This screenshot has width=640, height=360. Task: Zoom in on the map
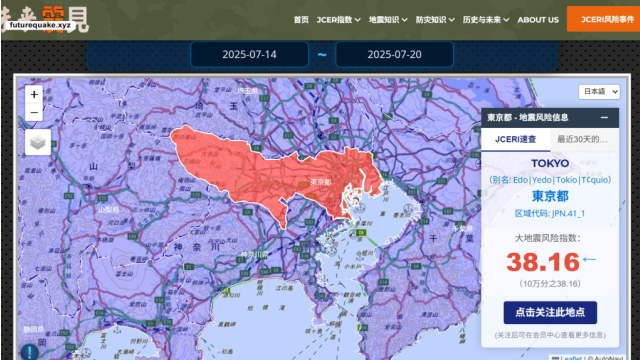[34, 95]
